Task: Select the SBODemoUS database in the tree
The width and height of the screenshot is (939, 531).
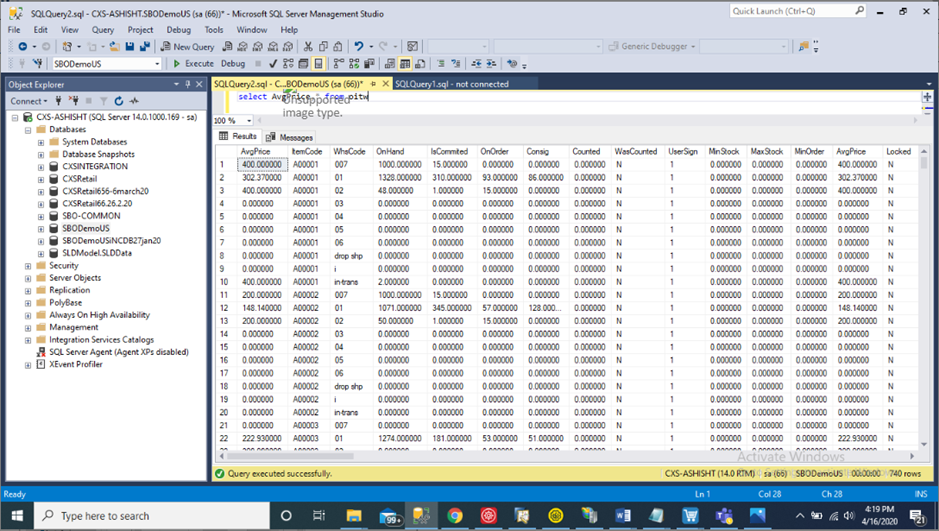Action: pyautogui.click(x=86, y=228)
